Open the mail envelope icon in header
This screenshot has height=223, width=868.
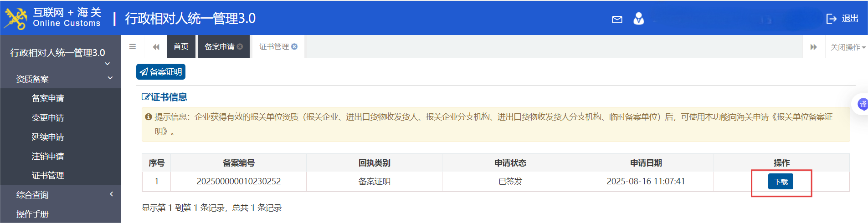(x=617, y=19)
